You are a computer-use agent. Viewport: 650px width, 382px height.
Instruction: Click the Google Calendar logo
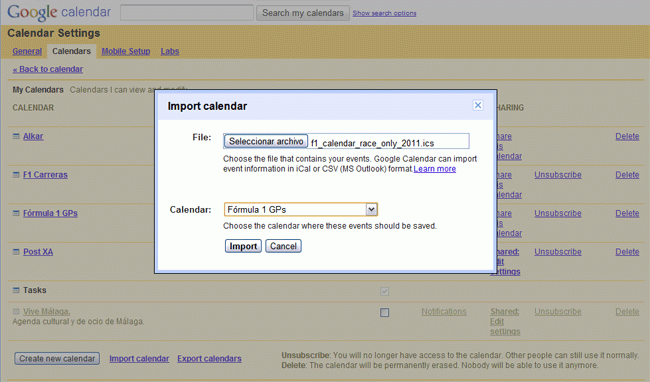tap(59, 12)
